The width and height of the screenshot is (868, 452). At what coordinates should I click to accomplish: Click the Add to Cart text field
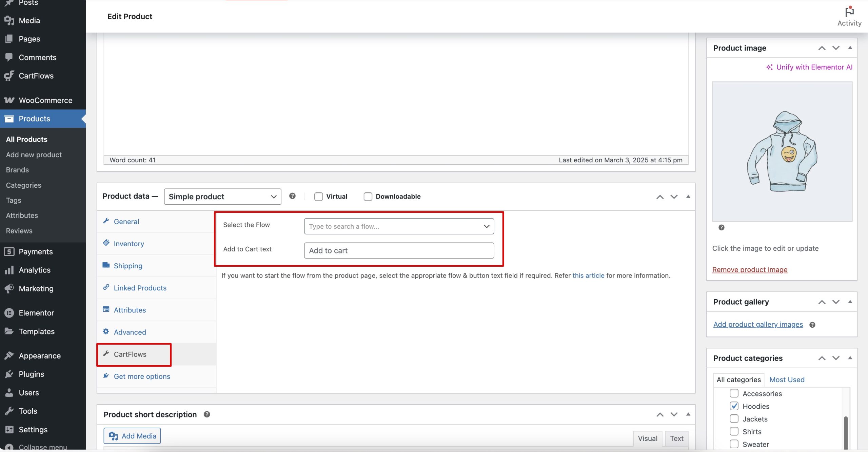399,250
